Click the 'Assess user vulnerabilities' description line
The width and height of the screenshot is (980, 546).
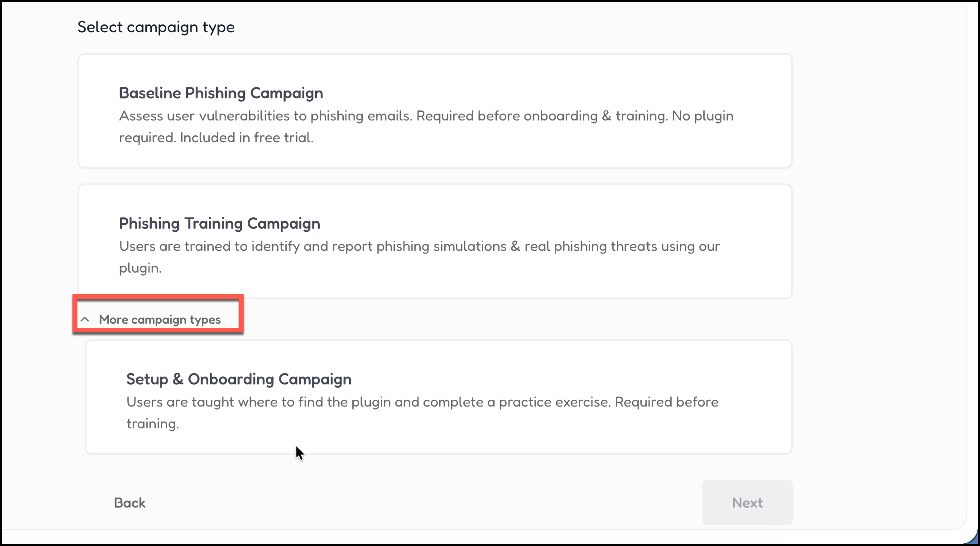[x=265, y=116]
